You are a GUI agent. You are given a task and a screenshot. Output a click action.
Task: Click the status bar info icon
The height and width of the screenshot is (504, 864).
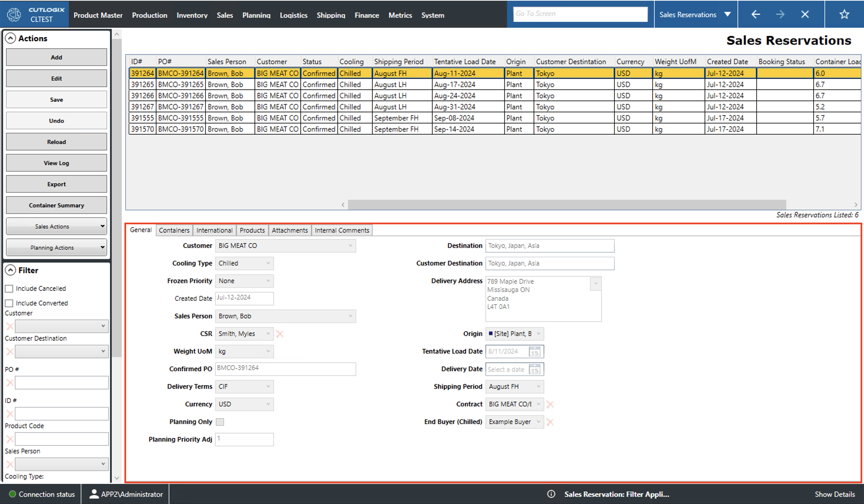pyautogui.click(x=551, y=494)
